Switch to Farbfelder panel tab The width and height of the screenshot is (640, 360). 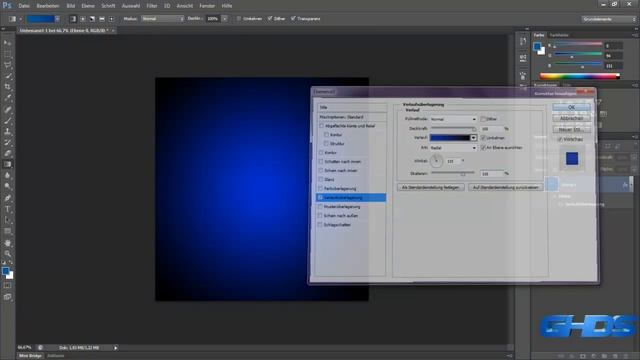559,35
